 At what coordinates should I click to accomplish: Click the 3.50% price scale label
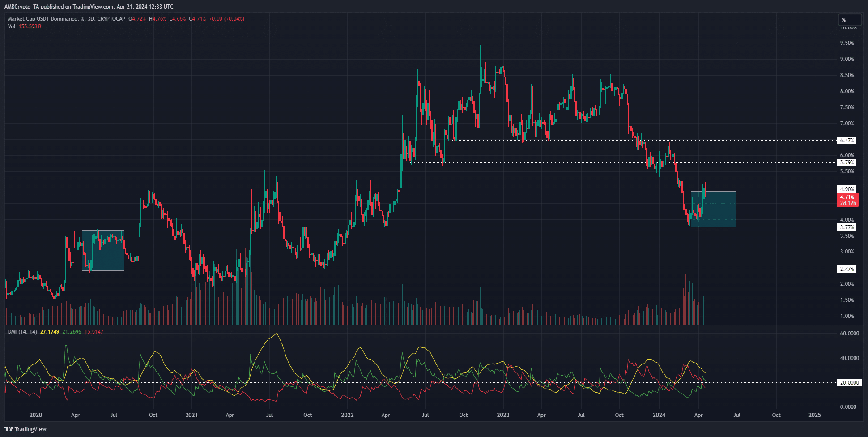(847, 236)
